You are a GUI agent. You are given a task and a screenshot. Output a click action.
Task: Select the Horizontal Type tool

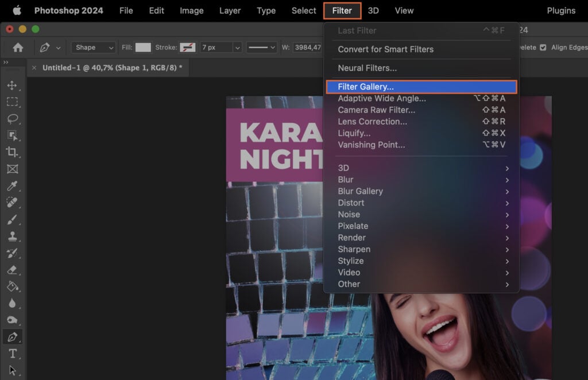(13, 354)
